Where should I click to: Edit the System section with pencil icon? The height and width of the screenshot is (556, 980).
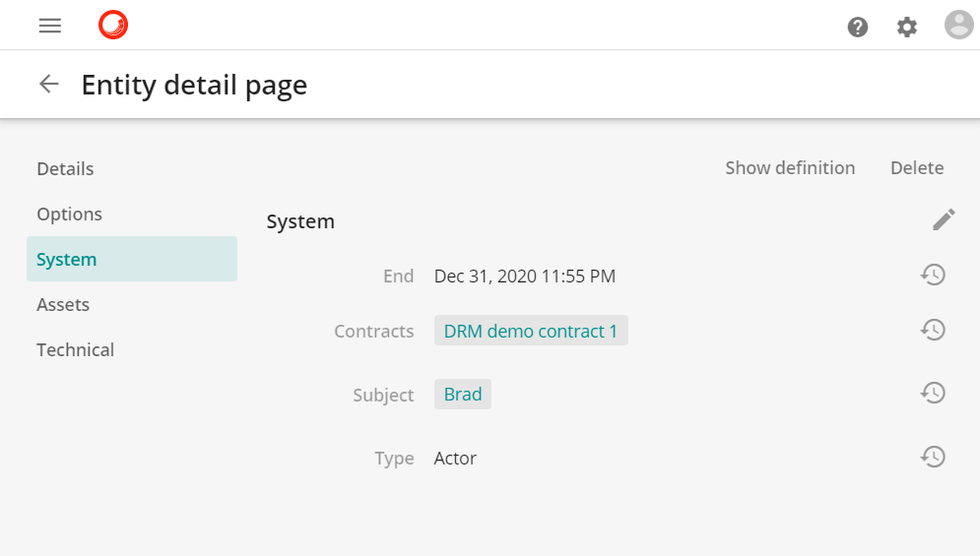[944, 219]
